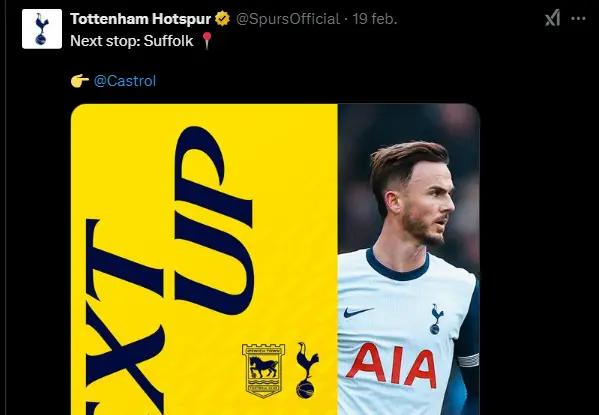Click the large 'UP' lettering
599x415 pixels.
214,221
